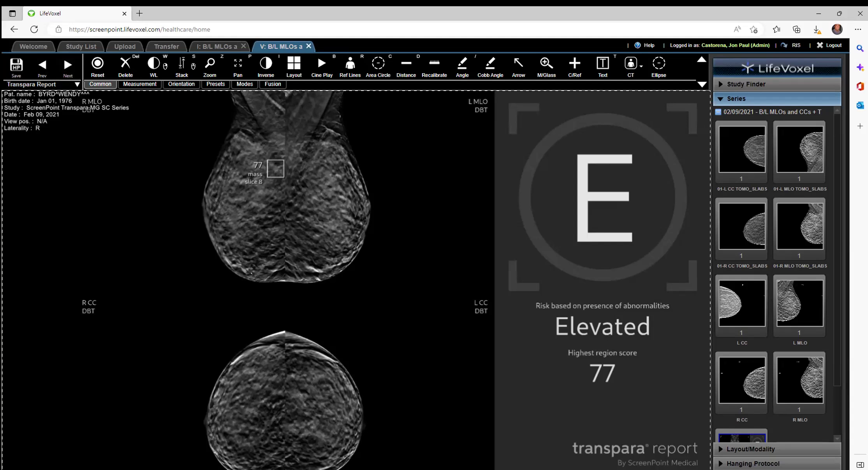Close the V: B/L MLOs tab
Screen dimensions: 868x470
308,46
